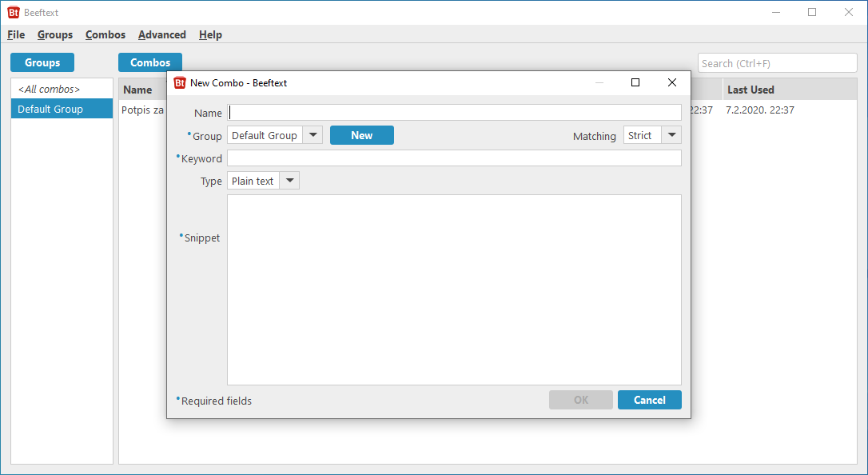The width and height of the screenshot is (868, 475).
Task: Click the Snippet field label
Action: tap(200, 237)
